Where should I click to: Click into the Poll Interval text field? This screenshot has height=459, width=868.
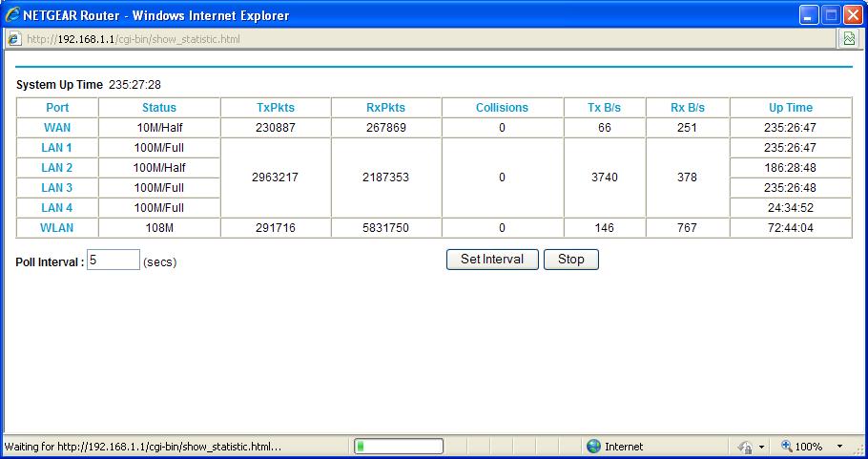point(114,260)
